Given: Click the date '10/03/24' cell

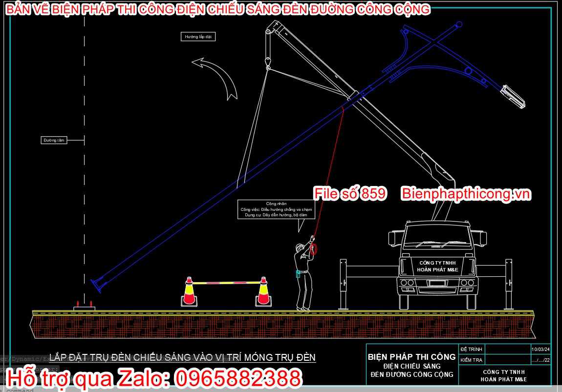Looking at the screenshot, I should [x=540, y=349].
